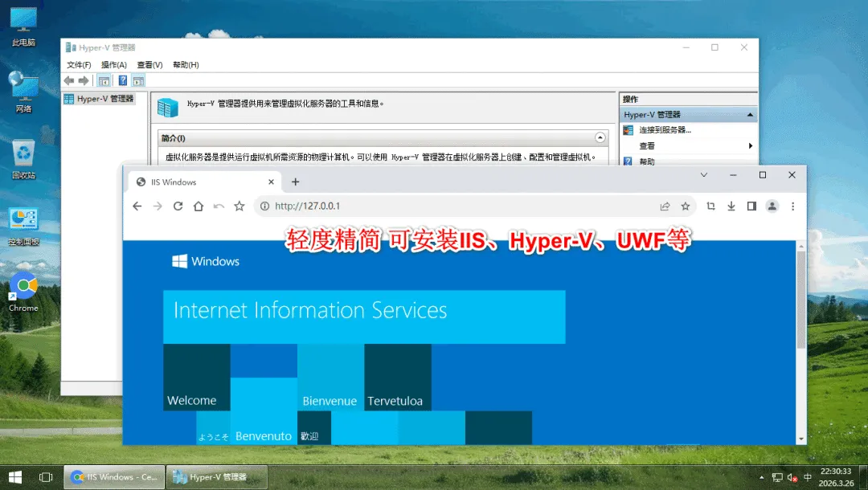This screenshot has height=490, width=868.
Task: Click the Tervetuloa tile on IIS page
Action: (398, 378)
